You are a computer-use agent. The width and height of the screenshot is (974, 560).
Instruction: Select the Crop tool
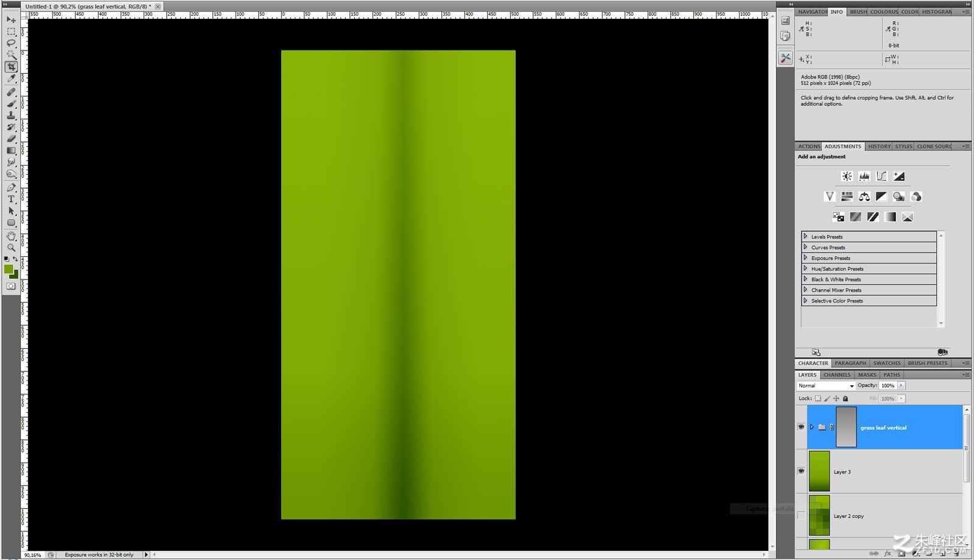(11, 66)
